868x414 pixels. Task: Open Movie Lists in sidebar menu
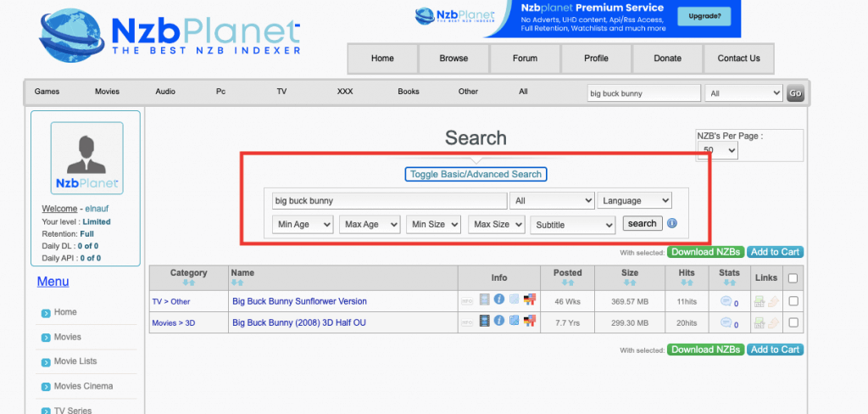(75, 361)
